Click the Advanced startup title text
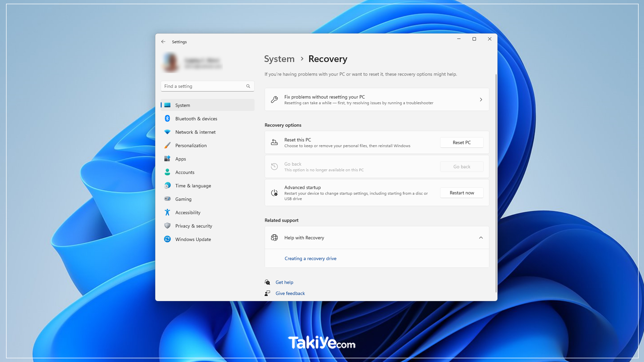The height and width of the screenshot is (362, 644). 303,187
